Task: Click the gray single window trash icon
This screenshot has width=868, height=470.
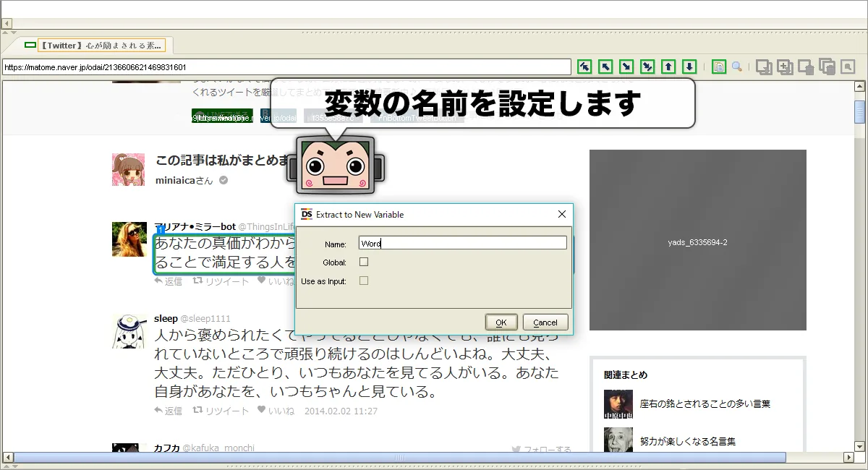Action: pyautogui.click(x=806, y=67)
